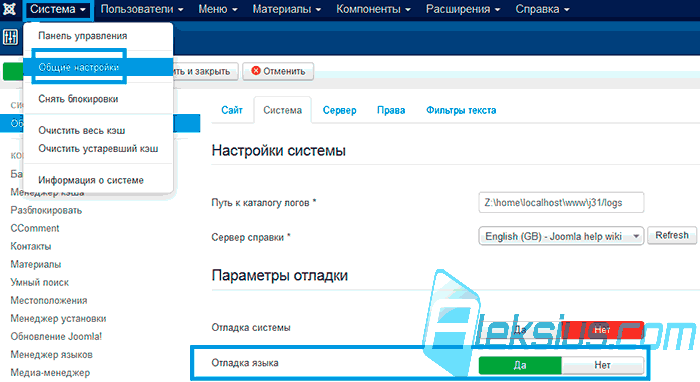Image resolution: width=700 pixels, height=382 pixels.
Task: Set Отладка языка to Да
Action: [520, 365]
